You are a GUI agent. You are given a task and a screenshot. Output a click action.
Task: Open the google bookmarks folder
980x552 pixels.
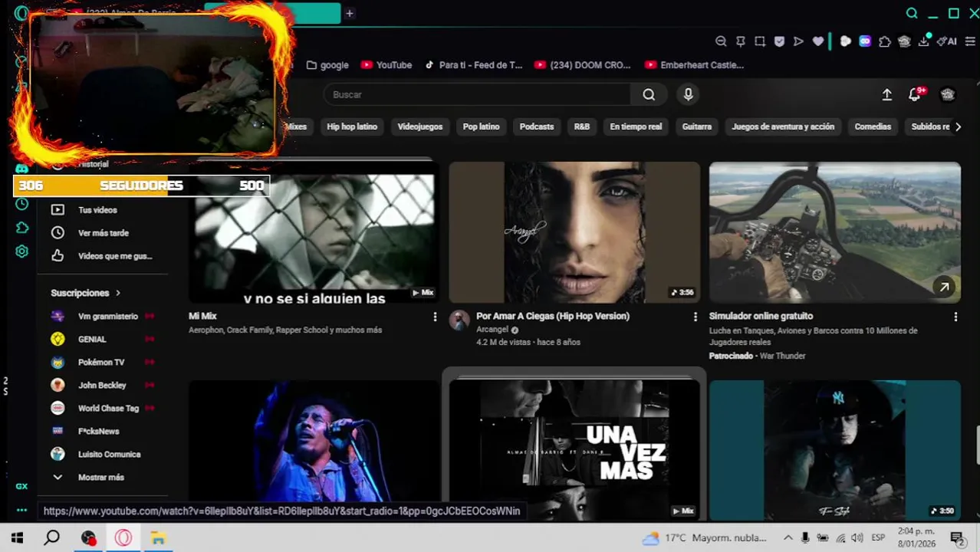point(327,65)
